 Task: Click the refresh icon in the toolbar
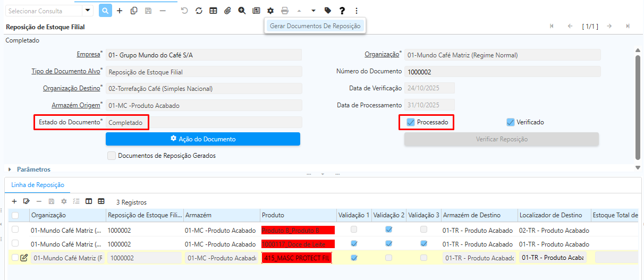[199, 11]
